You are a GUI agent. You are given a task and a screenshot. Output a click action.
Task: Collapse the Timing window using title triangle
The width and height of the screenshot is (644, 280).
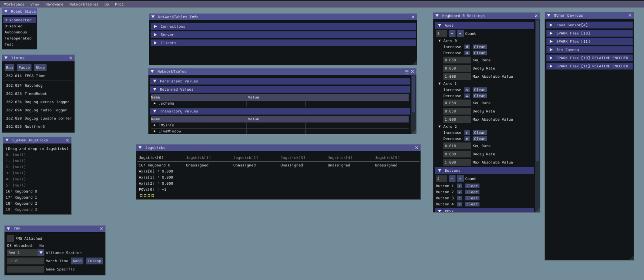coord(6,58)
